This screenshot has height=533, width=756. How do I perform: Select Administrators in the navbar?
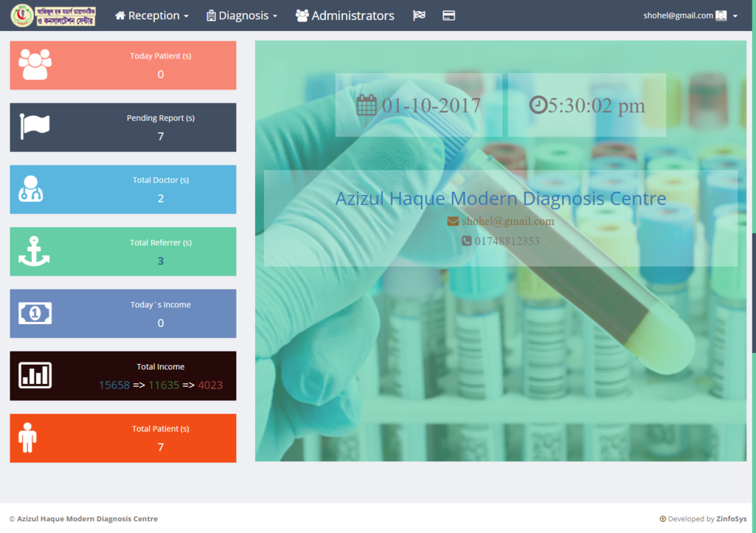point(344,15)
